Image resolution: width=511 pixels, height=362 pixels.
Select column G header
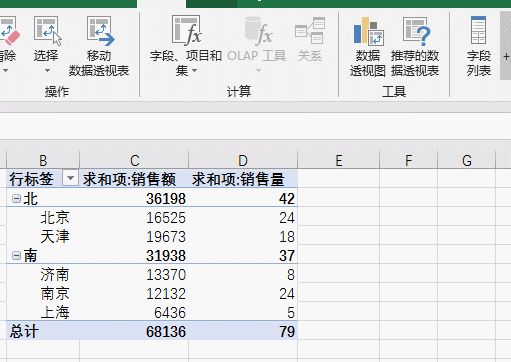[x=467, y=160]
